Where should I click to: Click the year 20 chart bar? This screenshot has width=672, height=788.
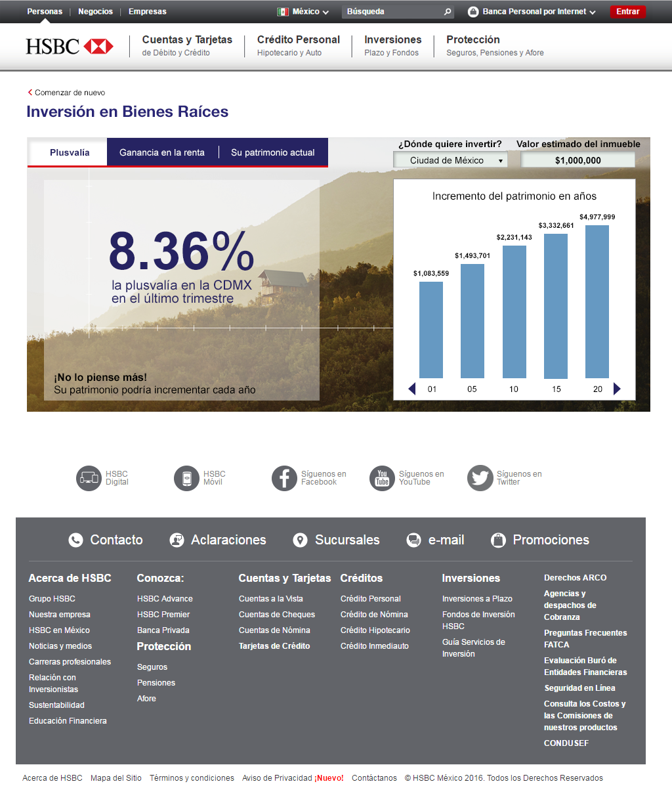point(597,302)
